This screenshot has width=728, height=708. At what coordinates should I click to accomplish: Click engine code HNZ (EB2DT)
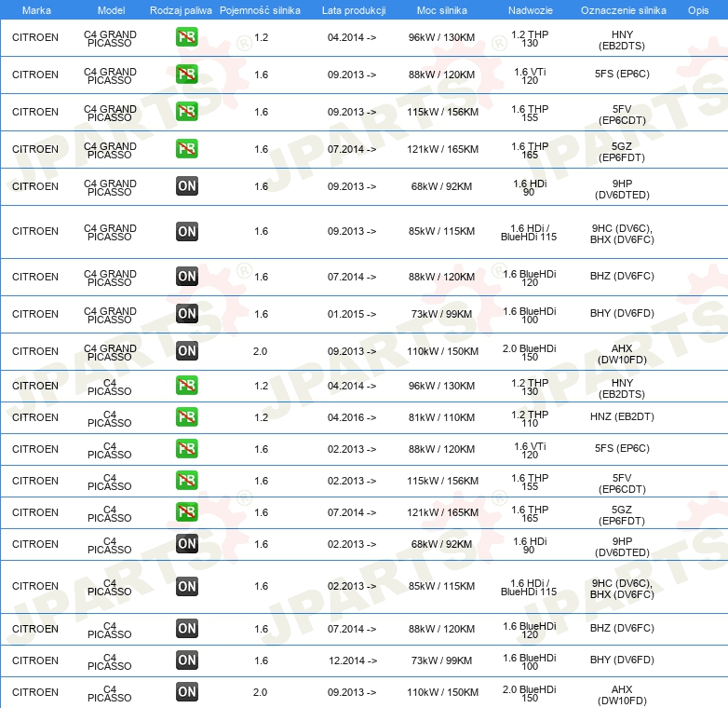(x=622, y=416)
